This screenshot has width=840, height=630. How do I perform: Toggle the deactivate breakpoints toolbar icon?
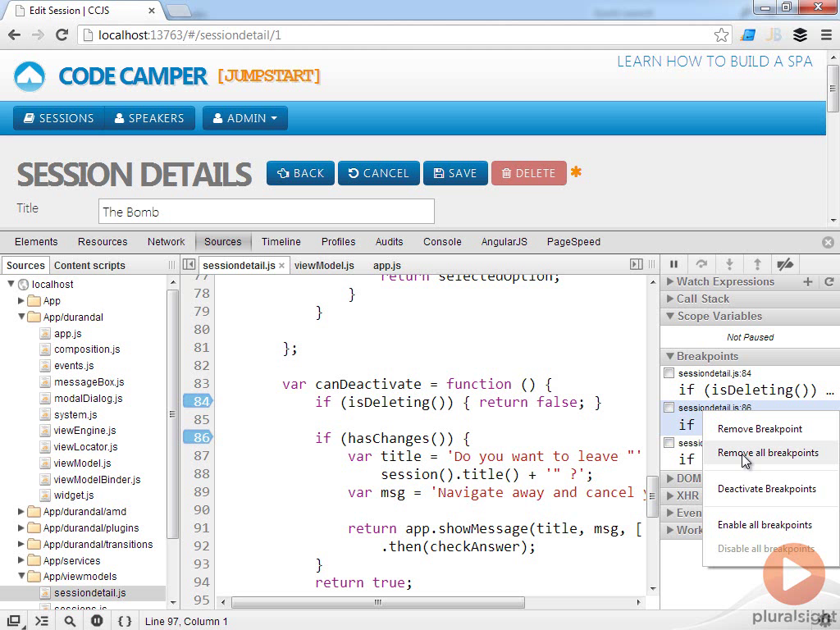point(785,264)
